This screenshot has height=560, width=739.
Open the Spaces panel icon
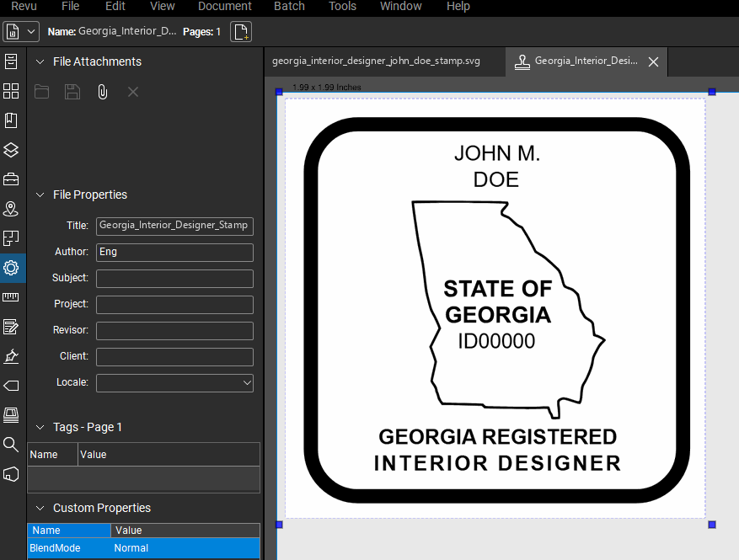tap(11, 238)
